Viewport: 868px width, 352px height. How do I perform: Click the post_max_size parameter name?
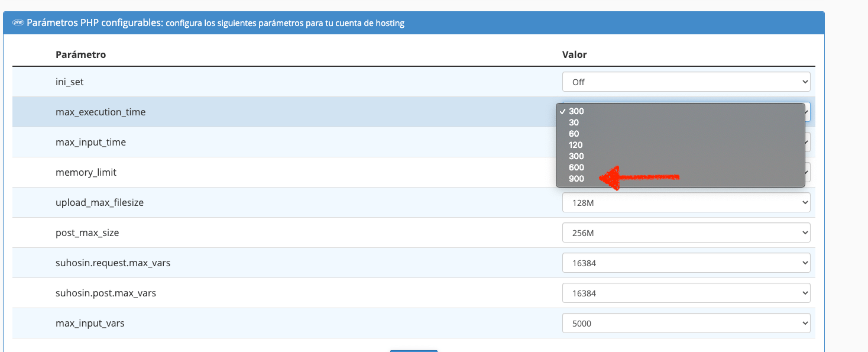click(x=88, y=232)
